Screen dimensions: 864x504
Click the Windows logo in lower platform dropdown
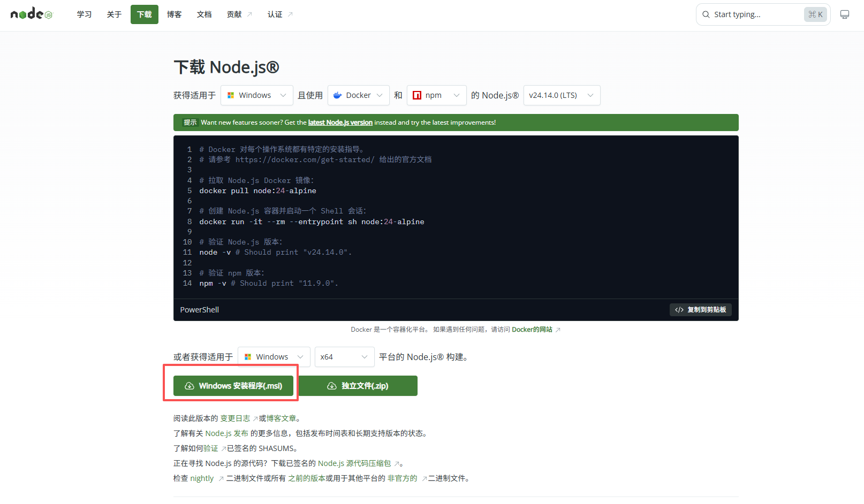tap(248, 357)
